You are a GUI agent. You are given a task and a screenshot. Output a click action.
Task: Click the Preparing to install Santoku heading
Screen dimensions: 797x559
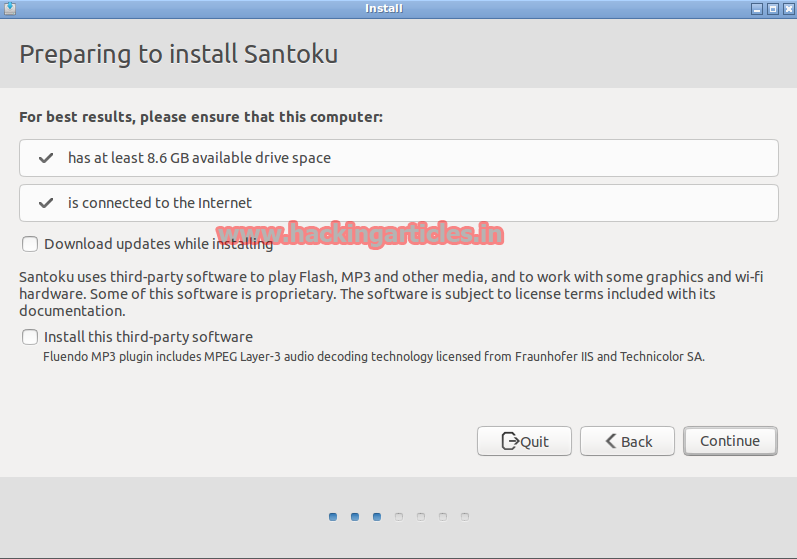click(179, 54)
